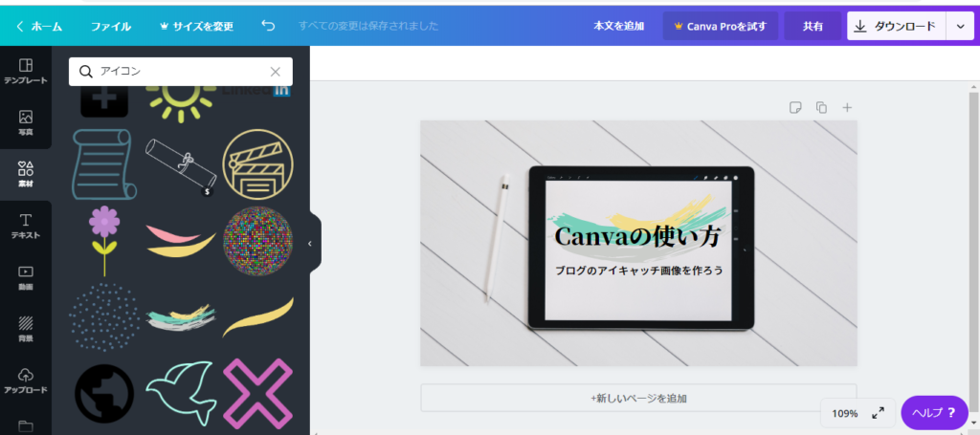980x435 pixels.
Task: Select the multicolor brush stroke graphic
Action: tap(181, 317)
